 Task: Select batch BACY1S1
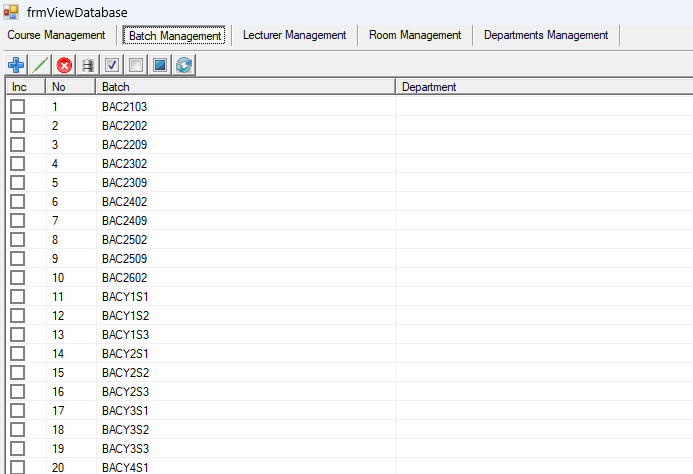point(246,297)
